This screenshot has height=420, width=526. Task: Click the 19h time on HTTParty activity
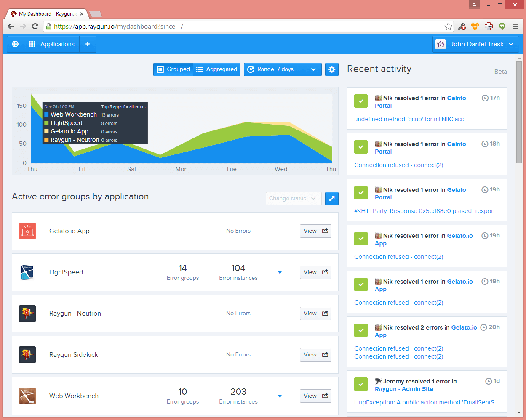491,189
